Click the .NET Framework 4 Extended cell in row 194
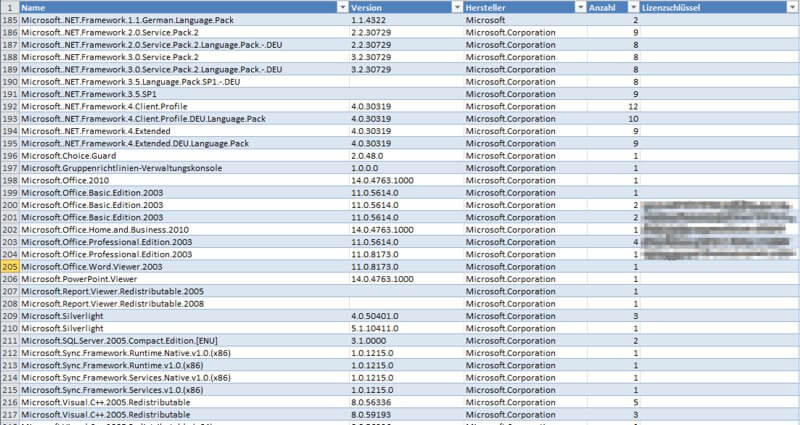800x425 pixels. [184, 131]
